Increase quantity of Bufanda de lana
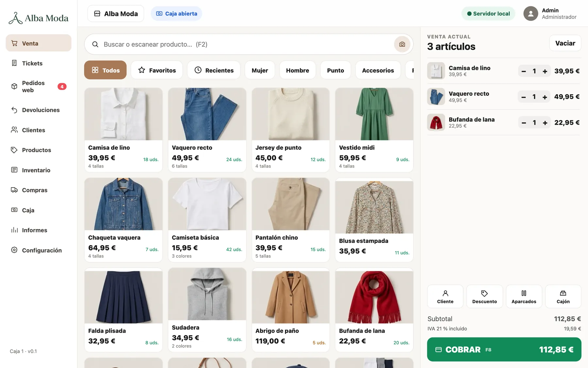This screenshot has width=588, height=368. (545, 123)
